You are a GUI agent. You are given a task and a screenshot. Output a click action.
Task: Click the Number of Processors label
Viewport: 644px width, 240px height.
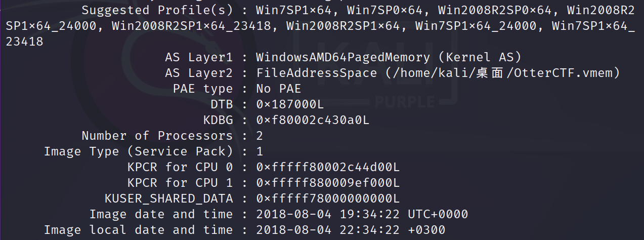pos(157,136)
